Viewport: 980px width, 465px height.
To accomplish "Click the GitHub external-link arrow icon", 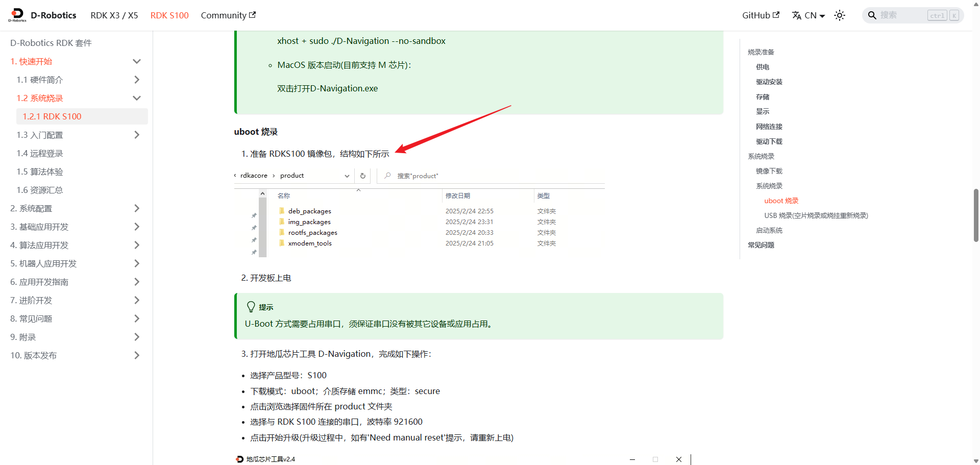I will 776,15.
